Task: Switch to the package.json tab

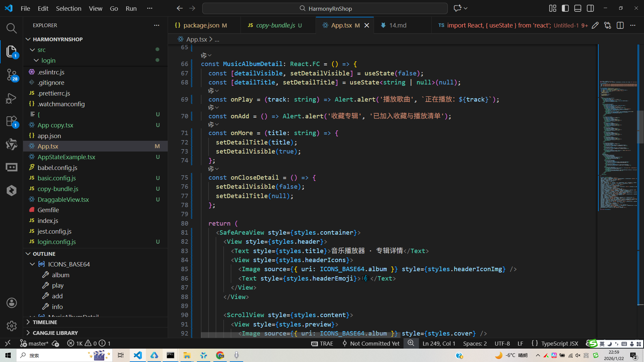Action: tap(201, 25)
